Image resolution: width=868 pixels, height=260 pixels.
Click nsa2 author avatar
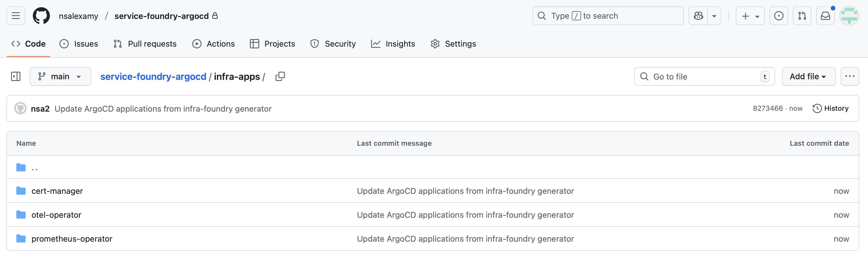point(20,109)
